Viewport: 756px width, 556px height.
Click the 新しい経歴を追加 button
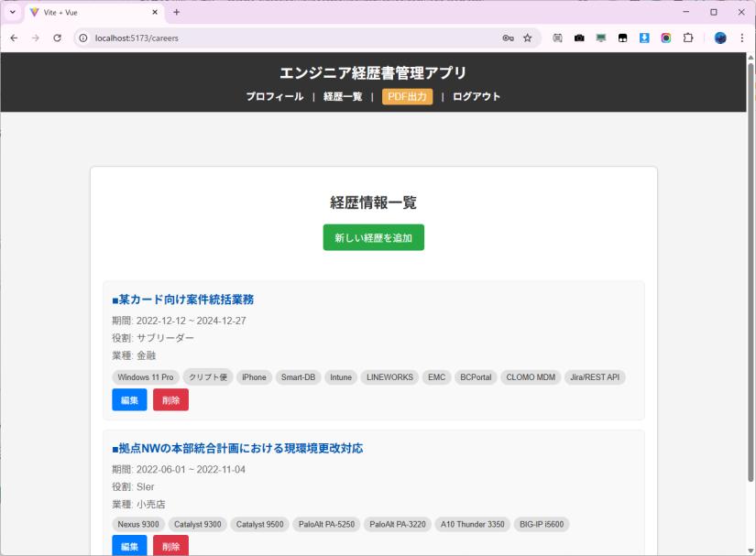coord(373,237)
